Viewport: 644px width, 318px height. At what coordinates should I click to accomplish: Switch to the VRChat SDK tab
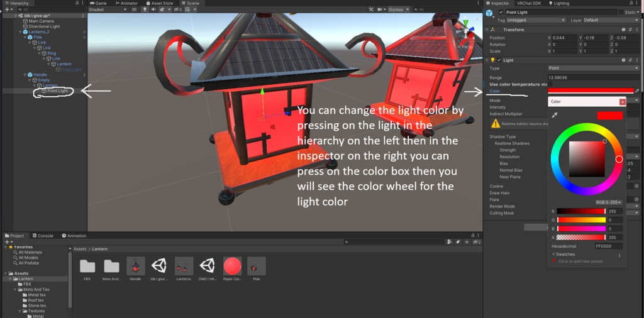tap(529, 3)
